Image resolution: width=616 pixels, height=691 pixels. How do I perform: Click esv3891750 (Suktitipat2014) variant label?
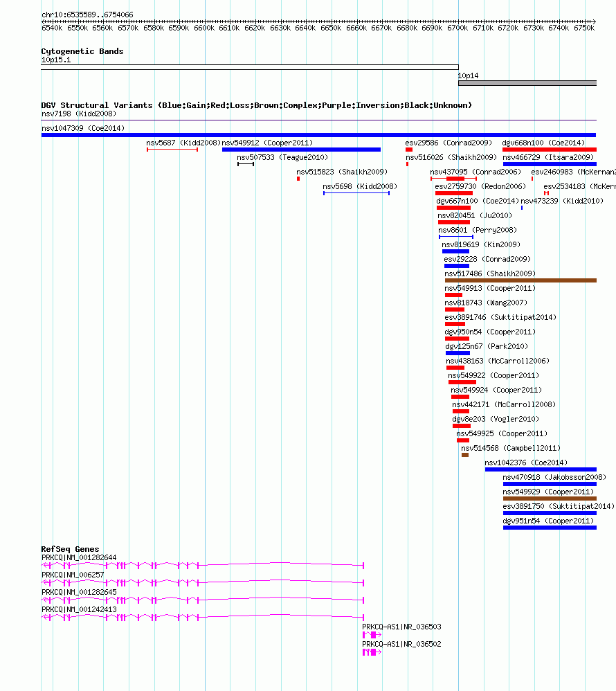pyautogui.click(x=559, y=506)
